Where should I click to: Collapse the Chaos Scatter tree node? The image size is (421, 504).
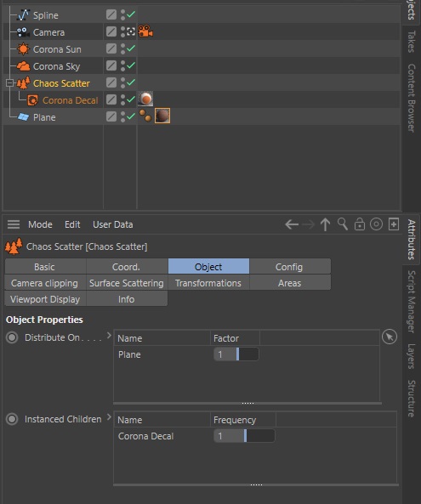9,83
